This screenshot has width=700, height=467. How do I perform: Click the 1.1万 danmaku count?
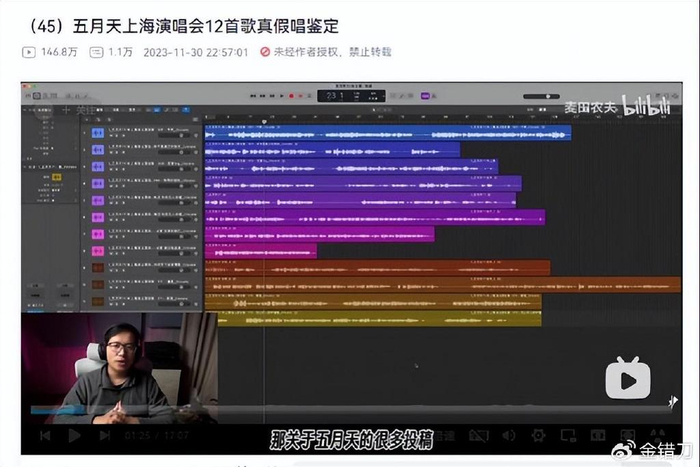click(111, 52)
